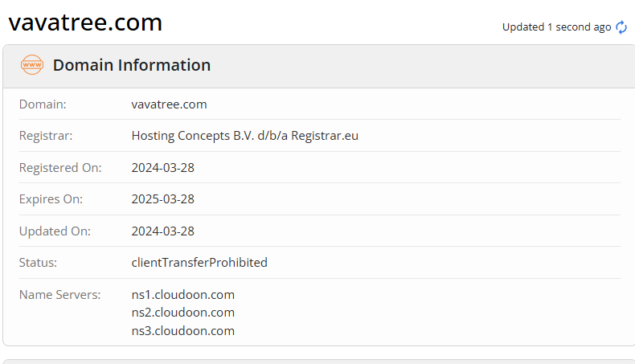Screen dimensions: 635x364
Task: Click the blue refresh arrows icon
Action: click(621, 27)
